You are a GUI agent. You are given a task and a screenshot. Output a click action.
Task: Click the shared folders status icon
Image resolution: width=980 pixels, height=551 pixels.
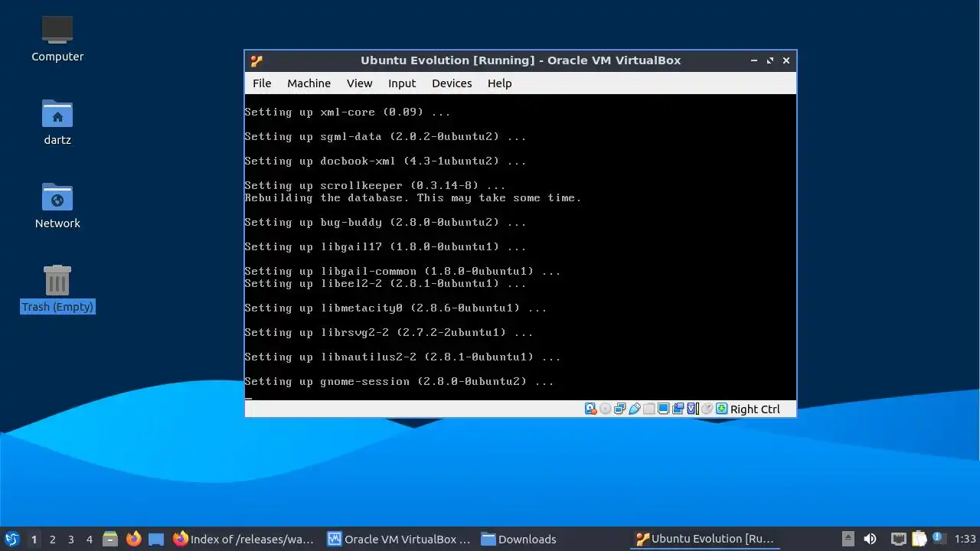pos(648,409)
